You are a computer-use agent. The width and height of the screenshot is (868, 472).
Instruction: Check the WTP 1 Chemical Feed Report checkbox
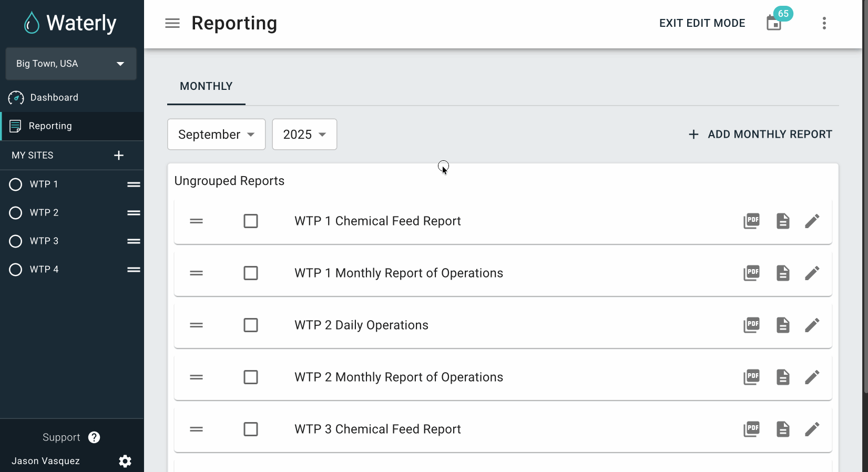point(251,221)
